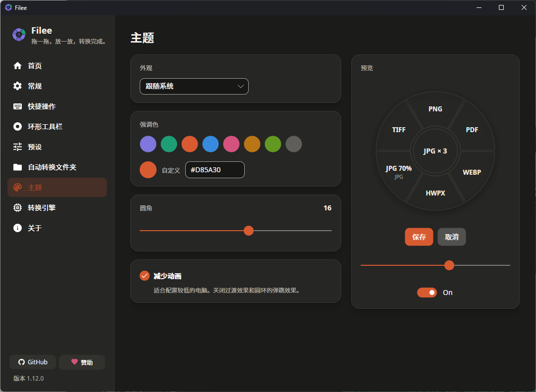
Task: Select TIFF segment in the ring preview
Action: pyautogui.click(x=399, y=130)
